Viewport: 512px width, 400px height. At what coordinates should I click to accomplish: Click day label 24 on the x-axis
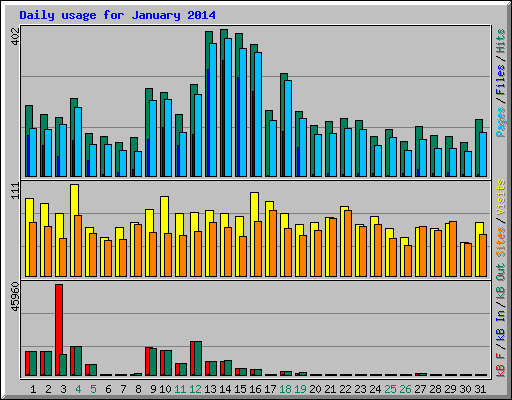click(375, 389)
